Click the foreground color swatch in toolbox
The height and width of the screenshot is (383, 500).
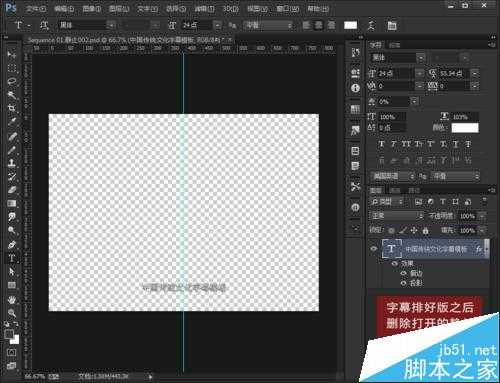pyautogui.click(x=9, y=334)
